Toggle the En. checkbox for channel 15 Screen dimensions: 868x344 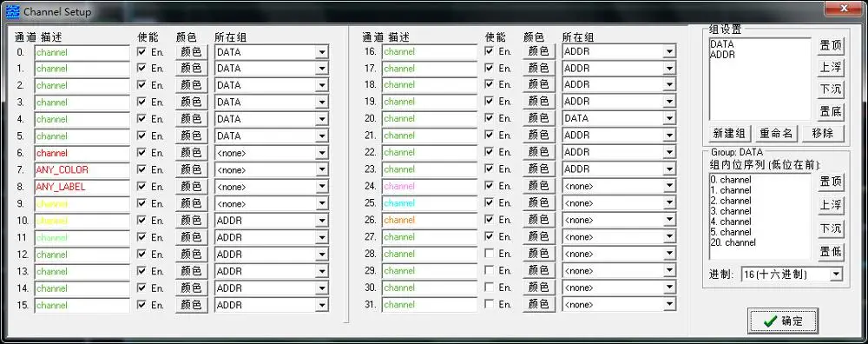141,305
